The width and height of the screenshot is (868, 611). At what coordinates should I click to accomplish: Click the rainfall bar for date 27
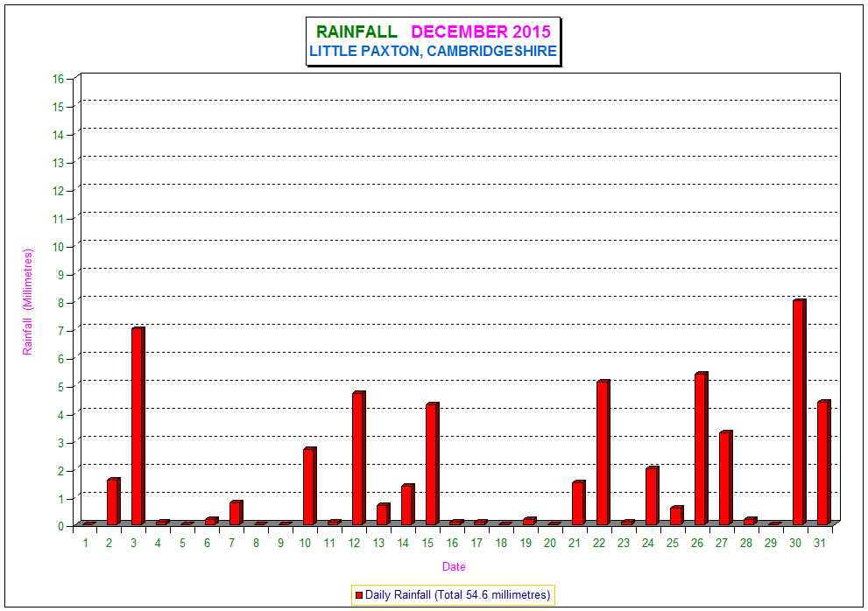click(726, 478)
